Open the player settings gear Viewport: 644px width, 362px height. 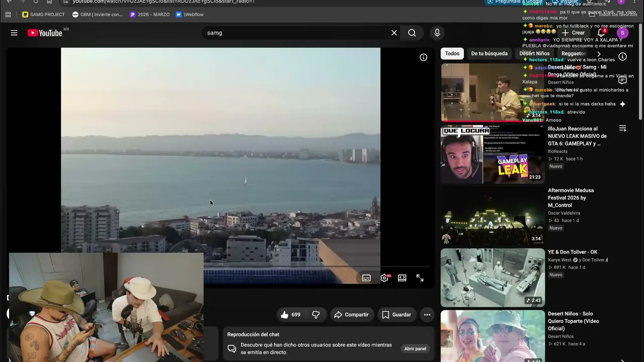(x=384, y=278)
